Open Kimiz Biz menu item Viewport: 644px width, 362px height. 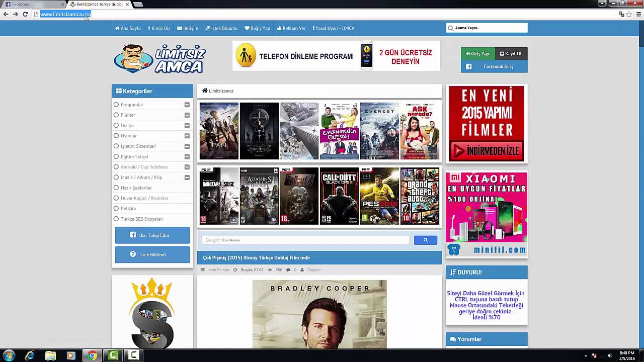pos(159,28)
